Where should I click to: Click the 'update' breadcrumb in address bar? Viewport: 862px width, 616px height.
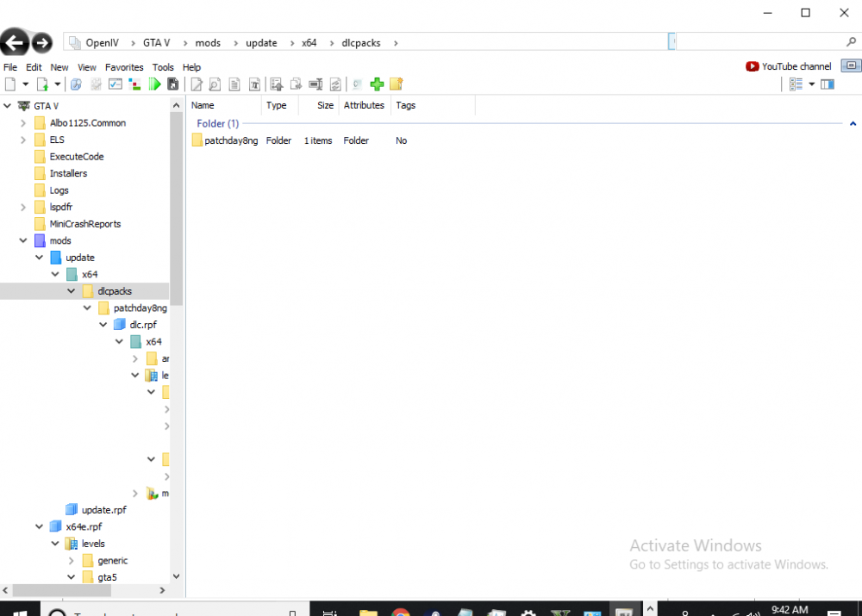point(261,43)
